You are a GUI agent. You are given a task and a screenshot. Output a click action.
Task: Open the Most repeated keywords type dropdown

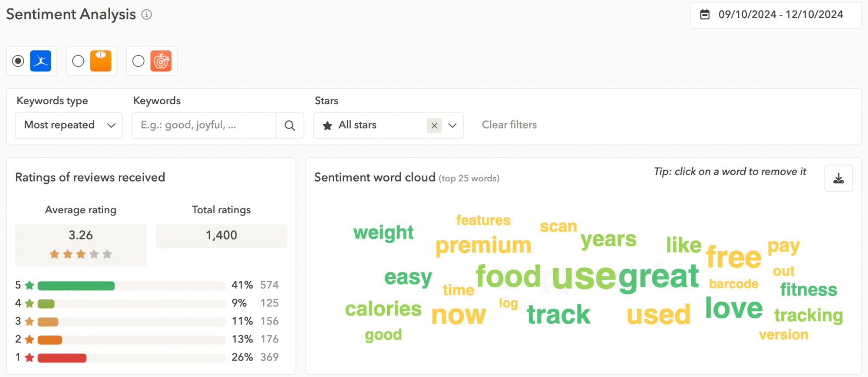click(x=69, y=126)
